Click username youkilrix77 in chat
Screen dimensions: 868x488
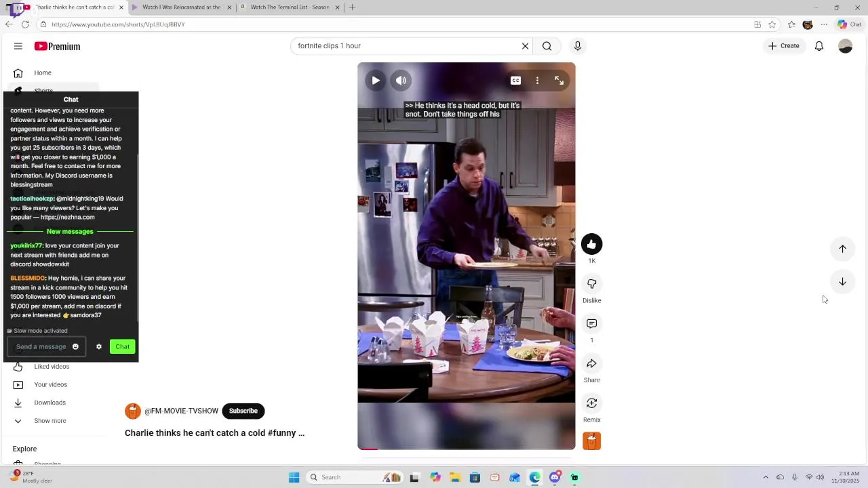point(26,245)
